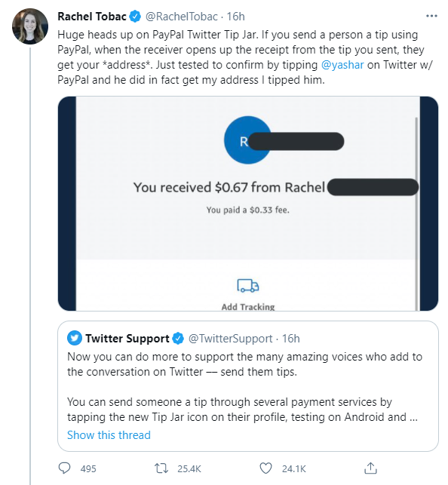The image size is (448, 485).
Task: Open the three-dot more options menu
Action: tap(431, 16)
